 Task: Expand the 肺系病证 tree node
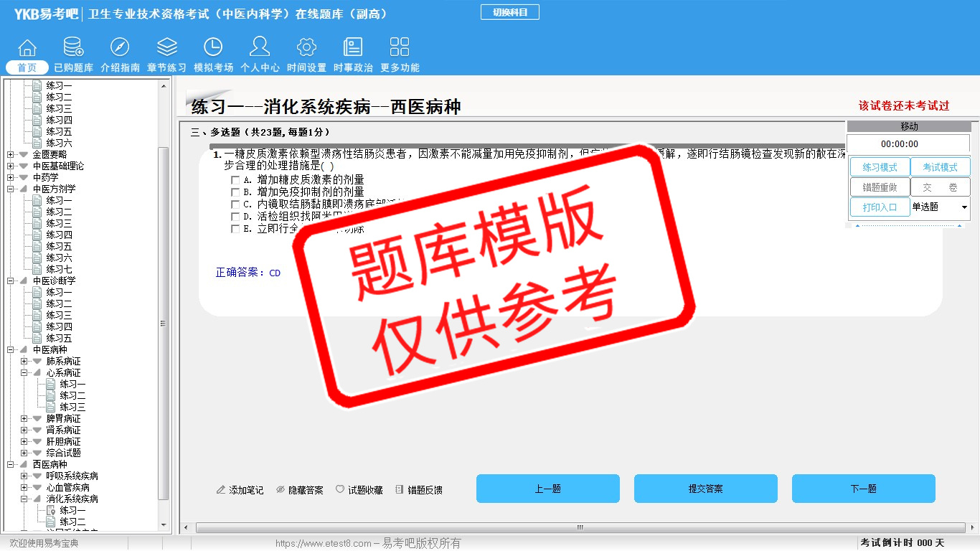24,361
